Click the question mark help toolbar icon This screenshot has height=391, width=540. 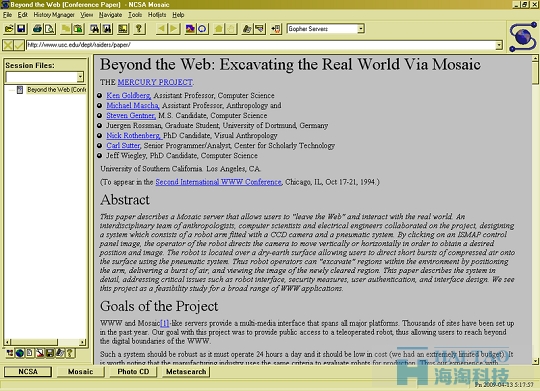click(x=139, y=29)
